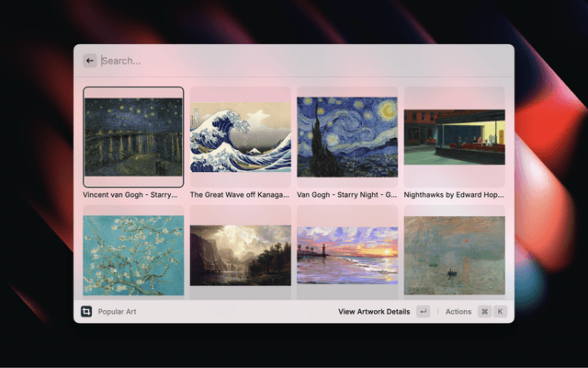Select the lighthouse sunset beach painting
Viewport: 588px width, 368px height.
(347, 255)
